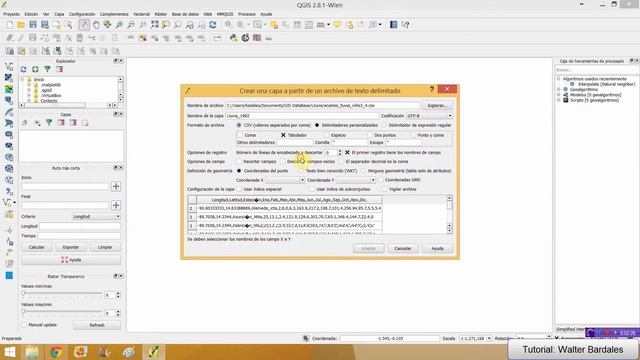Click the What's This help cursor icon
The height and width of the screenshot is (360, 640).
click(405, 25)
